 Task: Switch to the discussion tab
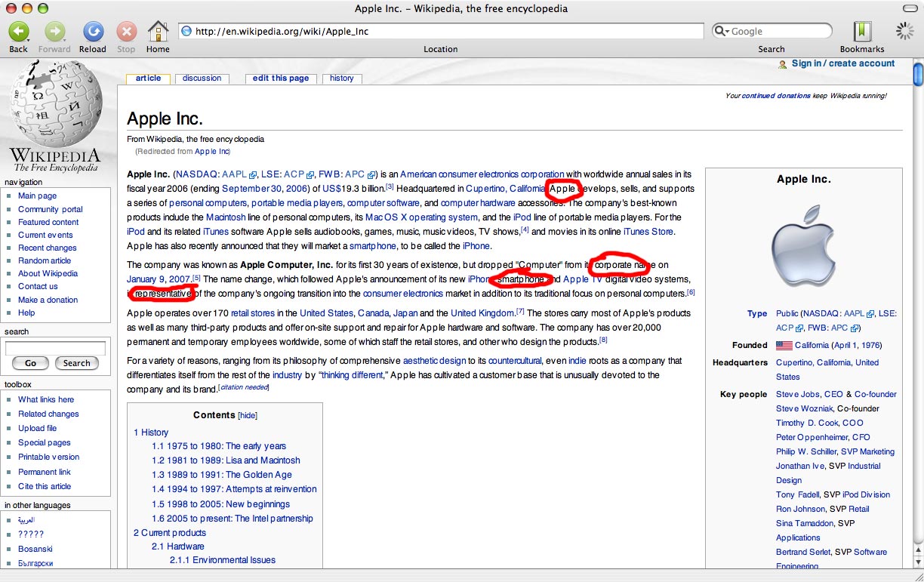point(202,79)
